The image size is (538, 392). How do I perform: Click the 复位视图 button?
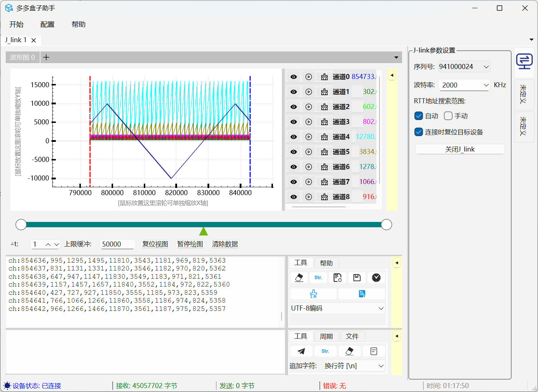coord(155,244)
